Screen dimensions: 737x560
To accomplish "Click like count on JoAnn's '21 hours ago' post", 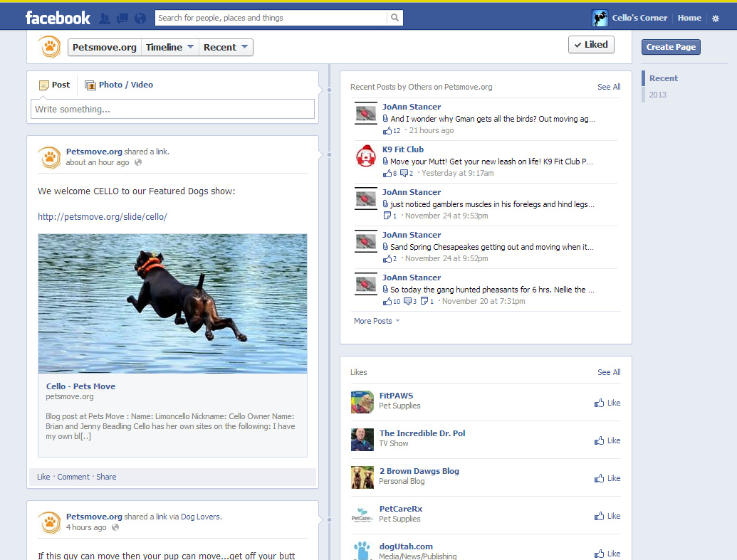I will (392, 131).
